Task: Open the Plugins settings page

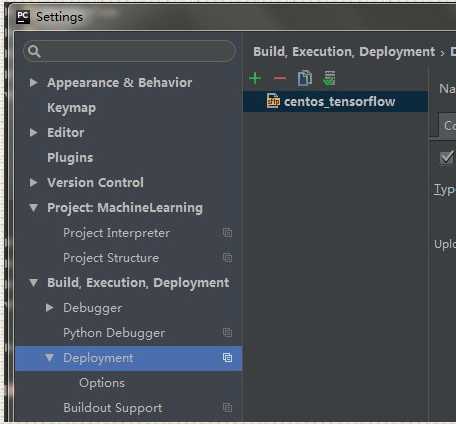Action: 70,158
